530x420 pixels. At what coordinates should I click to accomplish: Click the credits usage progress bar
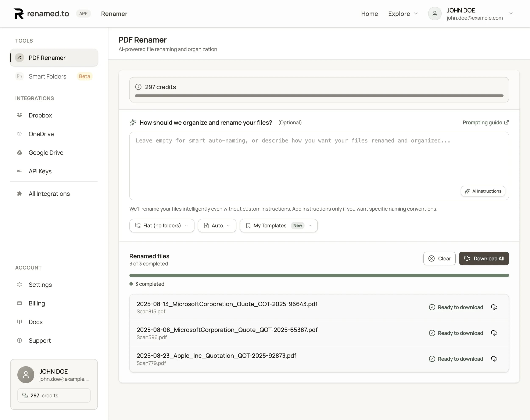point(319,96)
